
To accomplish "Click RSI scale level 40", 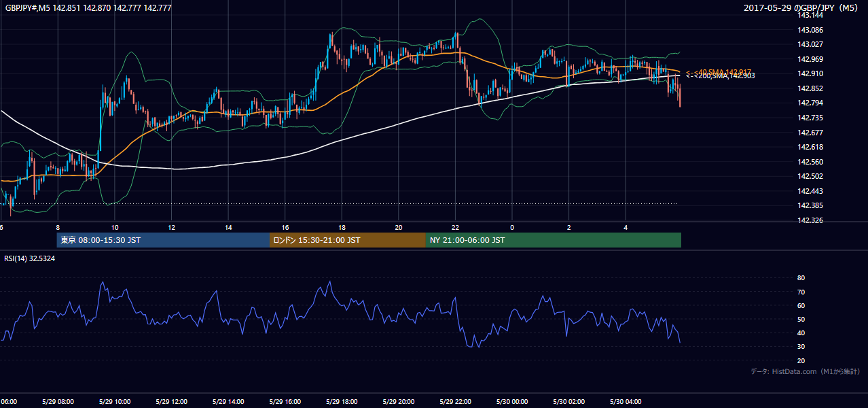I will coord(801,333).
